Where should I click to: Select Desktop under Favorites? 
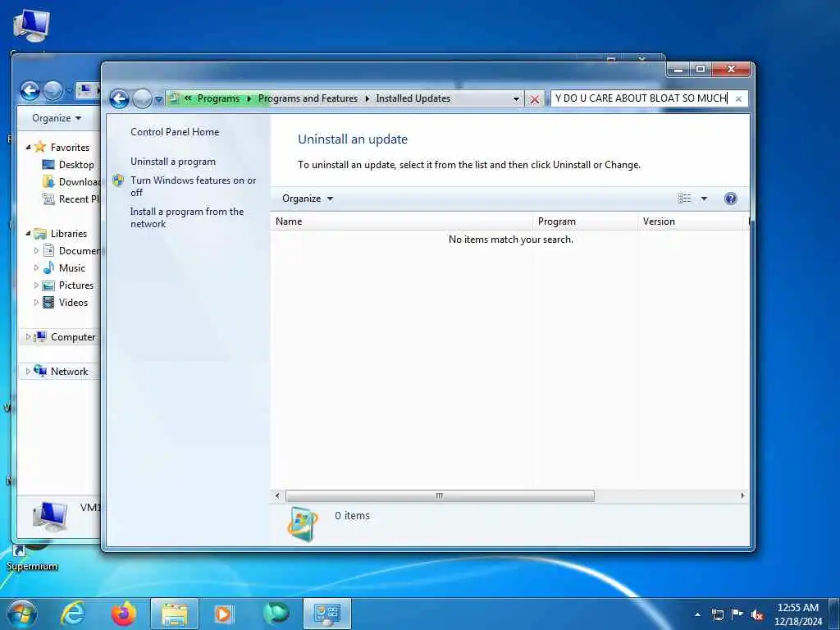tap(76, 165)
